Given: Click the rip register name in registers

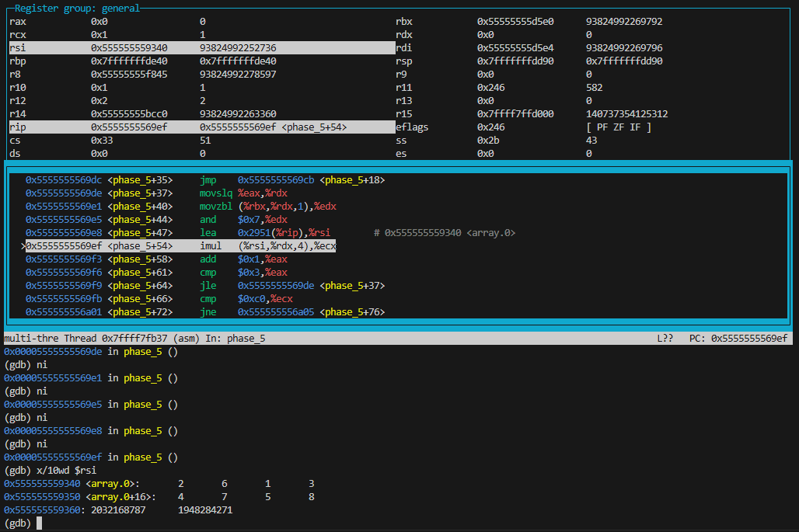Looking at the screenshot, I should 17,127.
